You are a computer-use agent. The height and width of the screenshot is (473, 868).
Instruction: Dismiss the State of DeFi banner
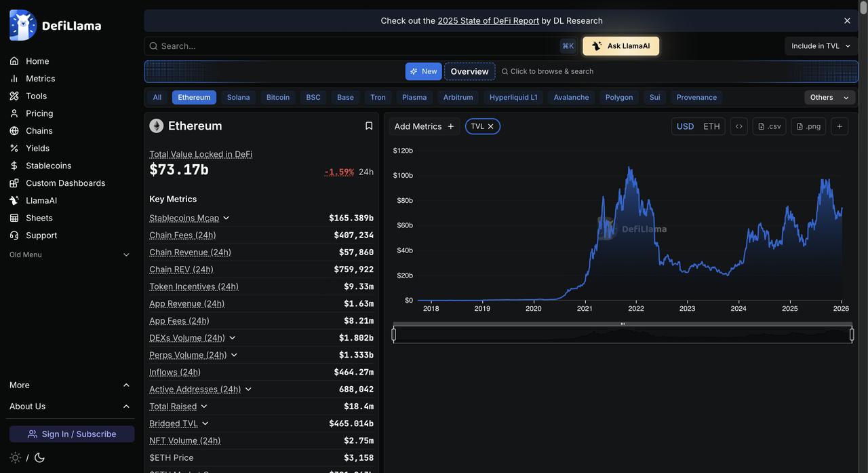(x=847, y=21)
